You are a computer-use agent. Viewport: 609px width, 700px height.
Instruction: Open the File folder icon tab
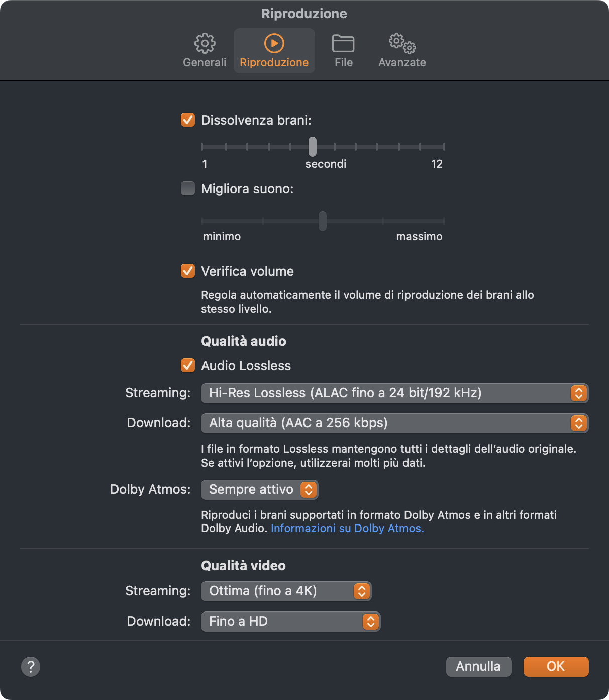(x=344, y=44)
